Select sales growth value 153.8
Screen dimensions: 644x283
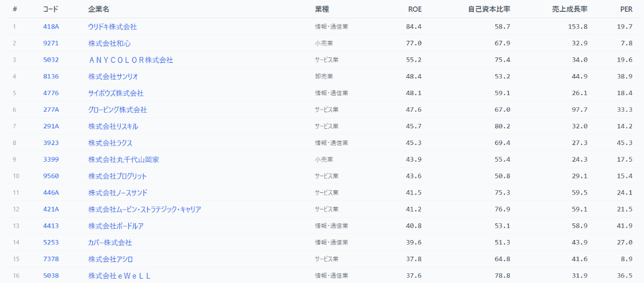pyautogui.click(x=578, y=26)
